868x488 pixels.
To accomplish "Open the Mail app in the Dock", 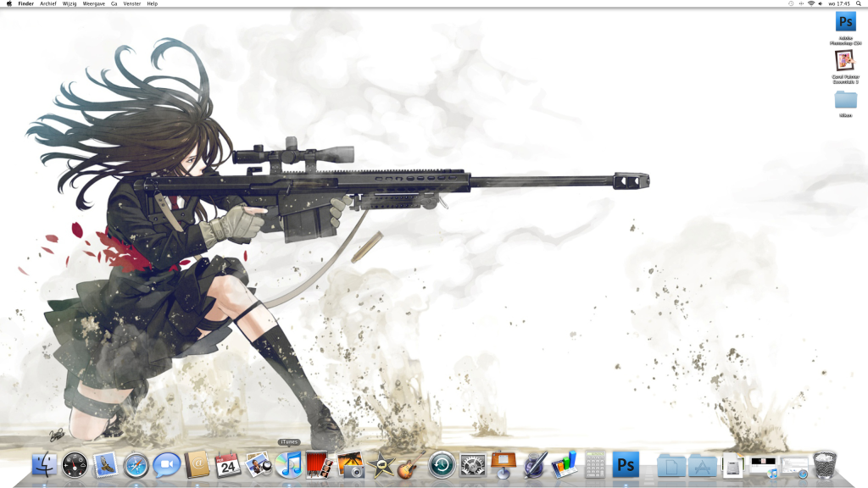I will click(106, 465).
